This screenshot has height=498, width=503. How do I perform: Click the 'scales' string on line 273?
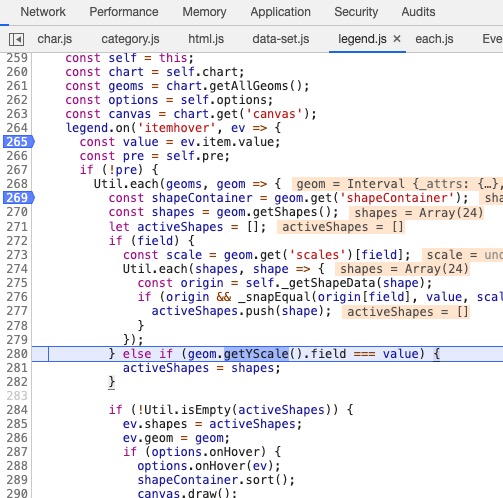point(317,255)
